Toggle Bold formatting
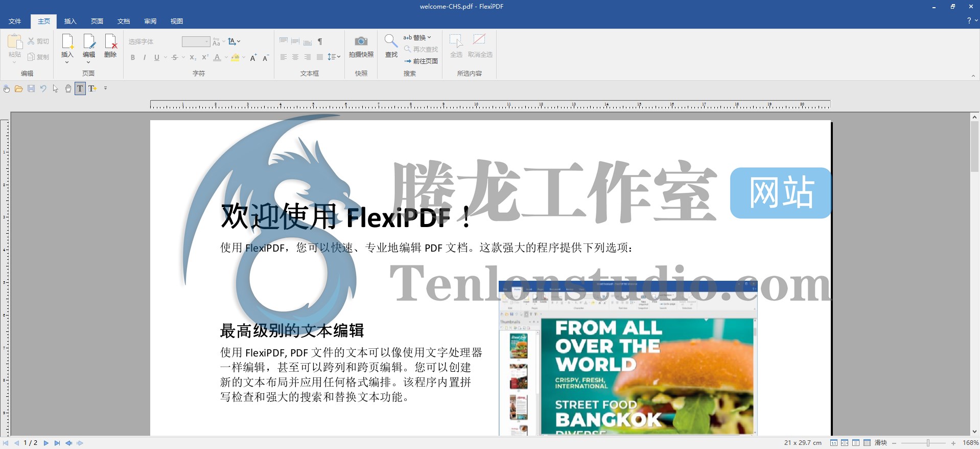The image size is (980, 449). (x=133, y=57)
